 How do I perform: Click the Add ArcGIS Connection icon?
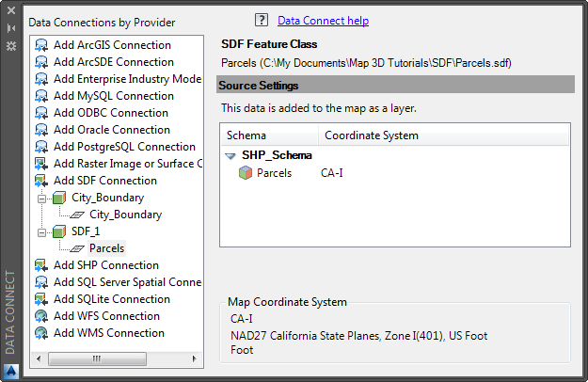click(41, 45)
